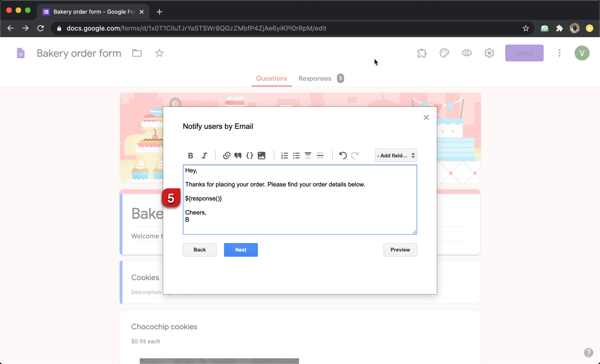
Task: Switch to the Responses tab
Action: click(315, 78)
